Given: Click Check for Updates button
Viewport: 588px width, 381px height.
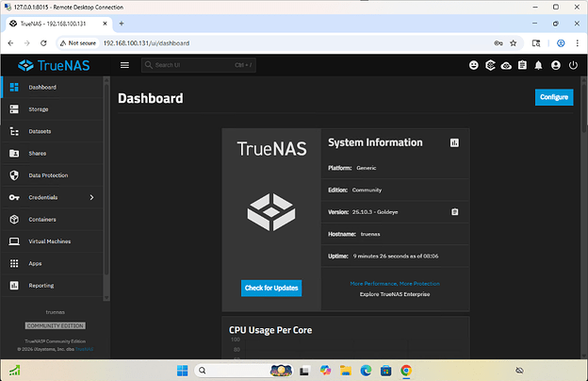Looking at the screenshot, I should point(271,288).
